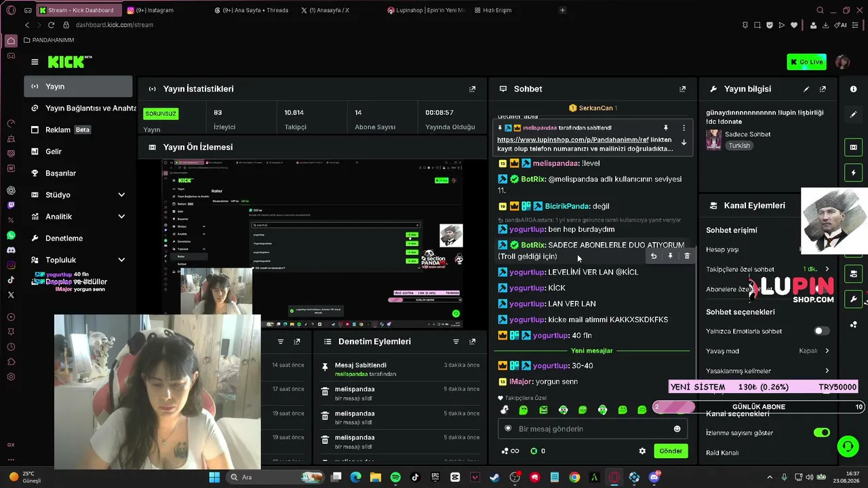The image size is (868, 488).
Task: Send the chat message with Gönder
Action: (671, 451)
